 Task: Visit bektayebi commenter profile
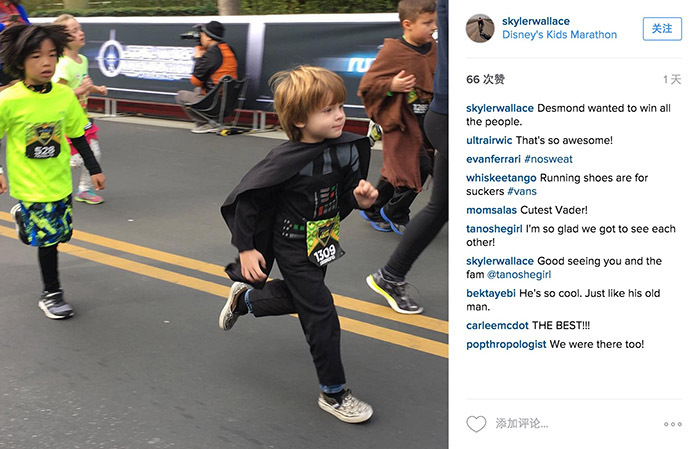[x=491, y=293]
